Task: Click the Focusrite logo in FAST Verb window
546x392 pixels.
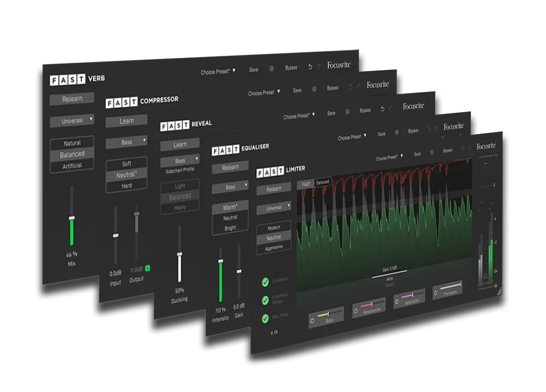Action: pyautogui.click(x=339, y=65)
